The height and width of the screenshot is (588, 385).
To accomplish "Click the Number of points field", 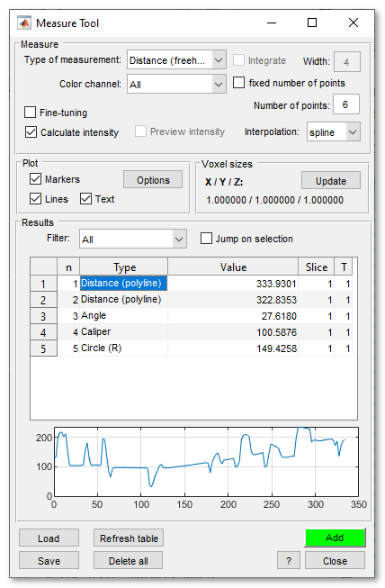I will (345, 104).
